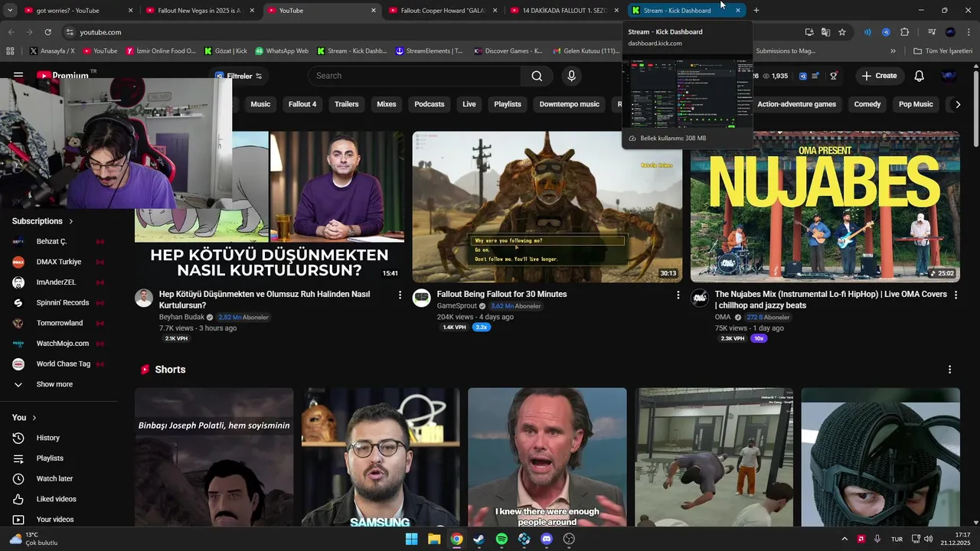Select the Comedy category chip
Image resolution: width=980 pixels, height=551 pixels.
[x=867, y=104]
